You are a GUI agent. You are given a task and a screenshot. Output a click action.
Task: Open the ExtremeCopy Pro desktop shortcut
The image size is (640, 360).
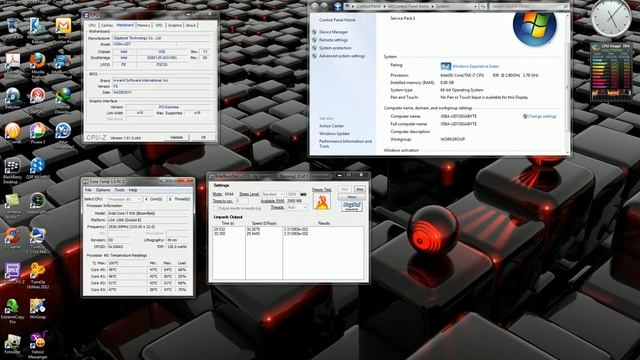[12, 310]
